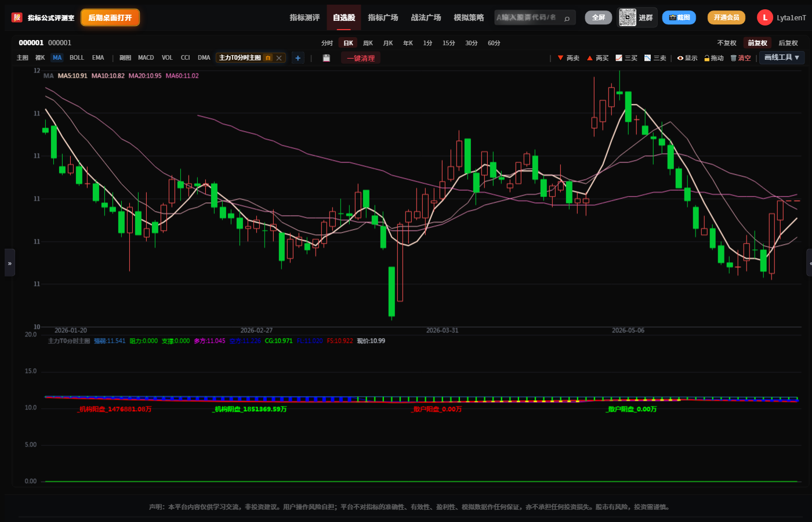Open the 画线工具 dropdown

pos(781,57)
